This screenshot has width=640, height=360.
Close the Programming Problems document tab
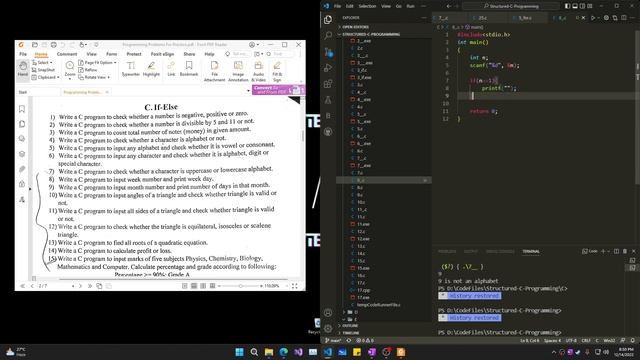tap(107, 92)
